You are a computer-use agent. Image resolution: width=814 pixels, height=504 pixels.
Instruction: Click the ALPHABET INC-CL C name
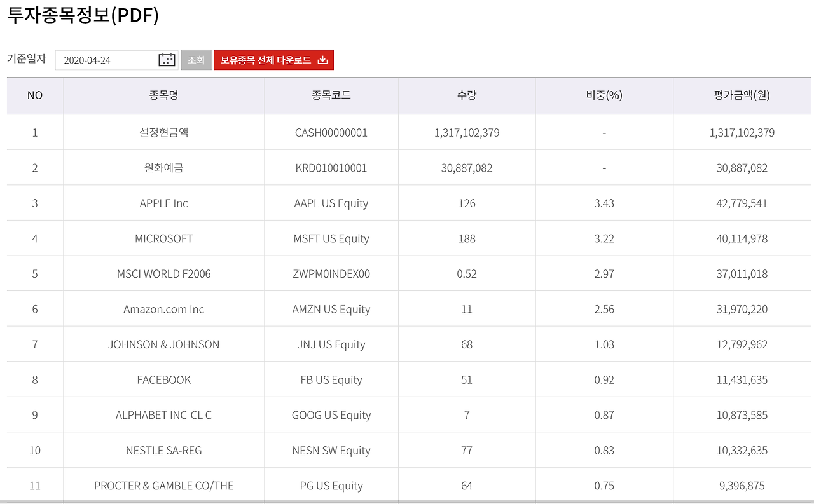pos(164,415)
